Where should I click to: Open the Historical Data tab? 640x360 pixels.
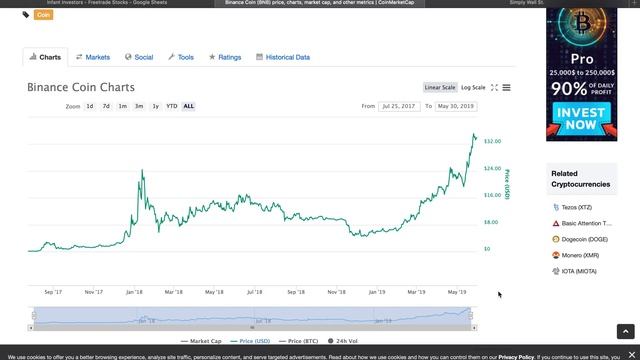[283, 57]
